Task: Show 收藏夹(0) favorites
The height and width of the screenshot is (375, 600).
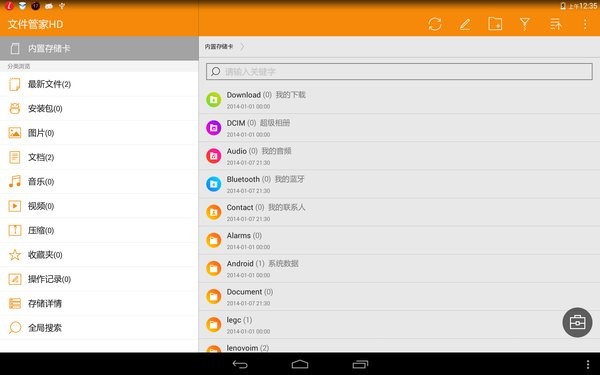Action: (x=99, y=255)
